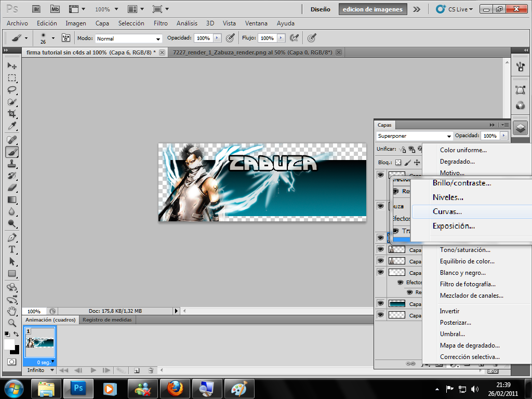
Task: Open the Opacidad slider in options bar
Action: click(217, 38)
